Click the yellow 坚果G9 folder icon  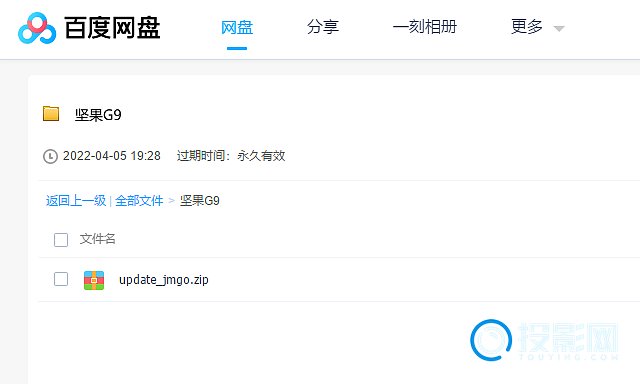point(51,114)
